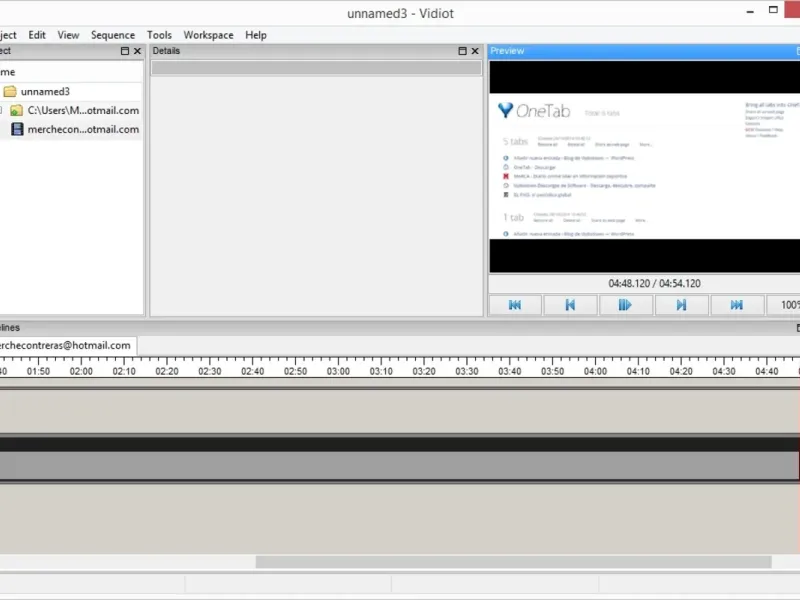Click the yellow unnamed3 folder icon
This screenshot has height=600, width=800.
point(10,91)
